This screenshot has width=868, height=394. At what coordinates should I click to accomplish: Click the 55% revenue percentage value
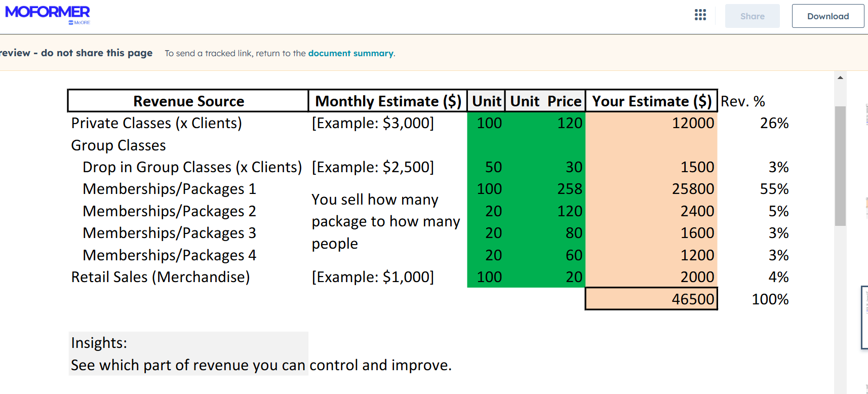774,189
